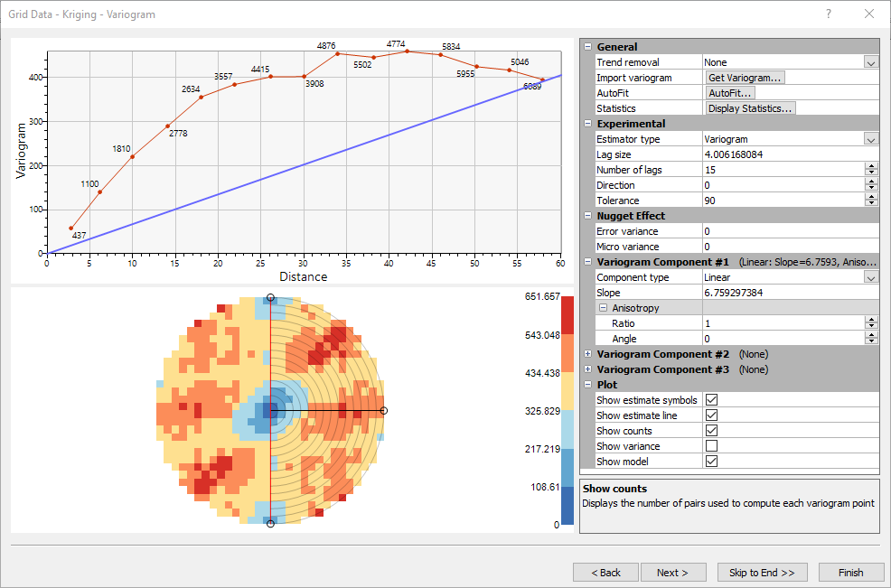This screenshot has height=588, width=891.
Task: Click the Anisotropy Angle spinner
Action: (871, 339)
